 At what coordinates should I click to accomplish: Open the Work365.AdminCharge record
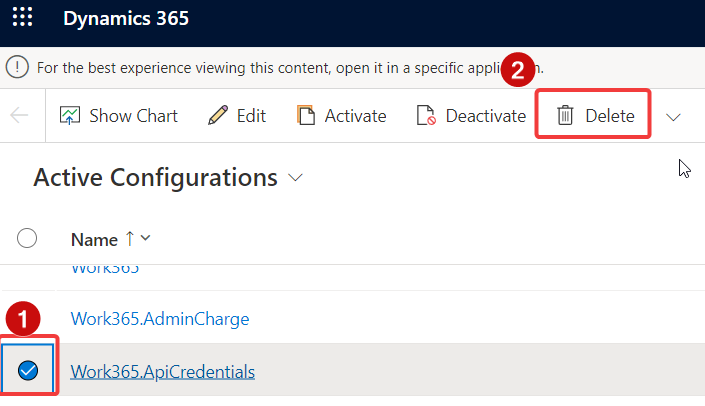click(x=160, y=319)
